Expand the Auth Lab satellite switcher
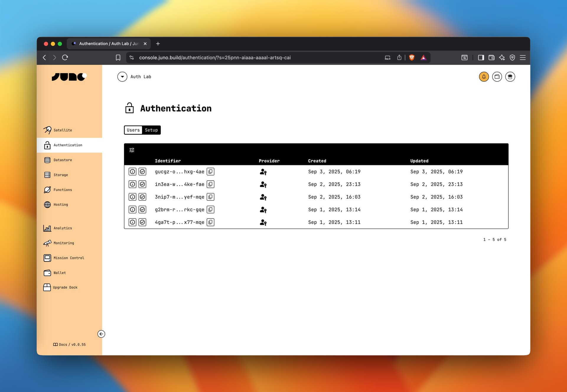This screenshot has width=567, height=392. [122, 77]
